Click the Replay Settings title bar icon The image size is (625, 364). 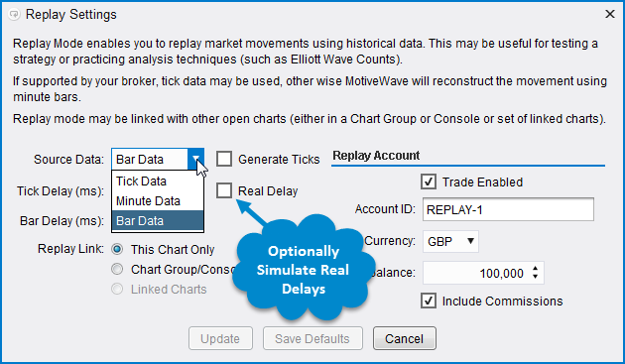pos(14,15)
